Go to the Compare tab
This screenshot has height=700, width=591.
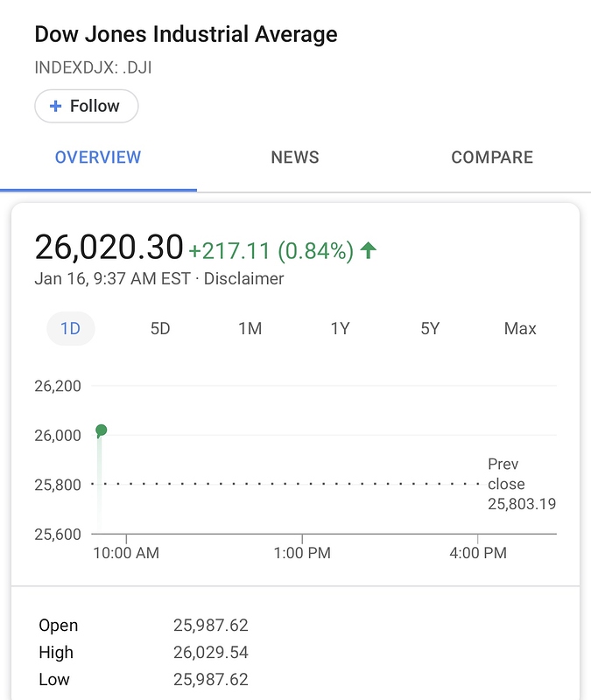492,157
